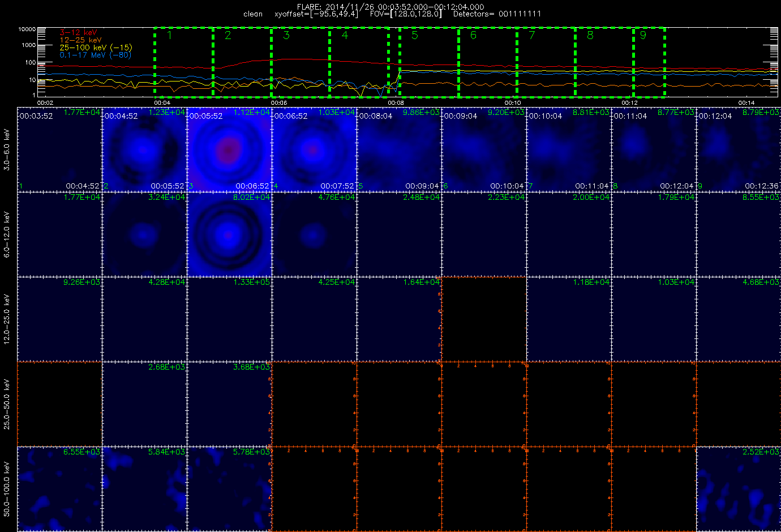Select the peak value '1.64E+04'
This screenshot has height=532, width=781.
[x=421, y=282]
